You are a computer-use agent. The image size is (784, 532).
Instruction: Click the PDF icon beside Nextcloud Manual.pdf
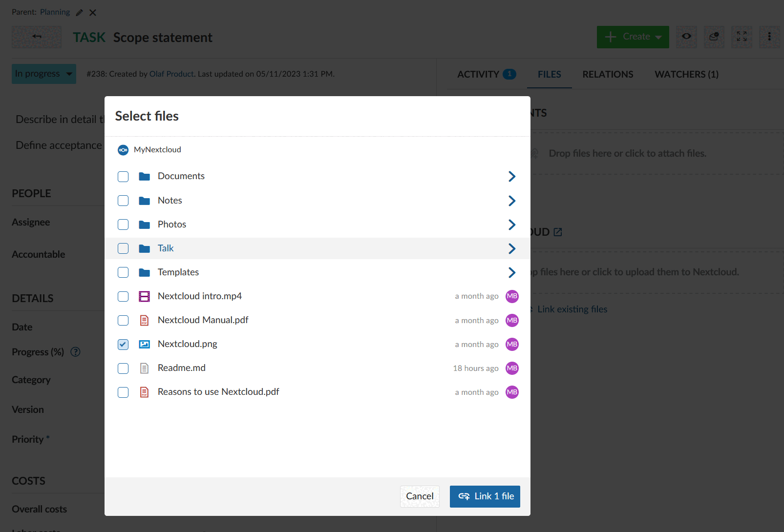pos(145,320)
